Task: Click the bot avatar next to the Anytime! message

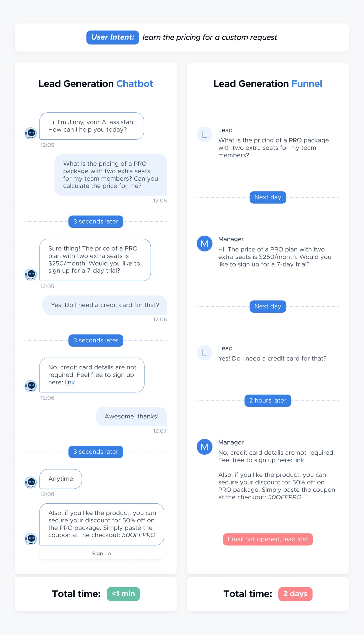Action: pyautogui.click(x=31, y=482)
